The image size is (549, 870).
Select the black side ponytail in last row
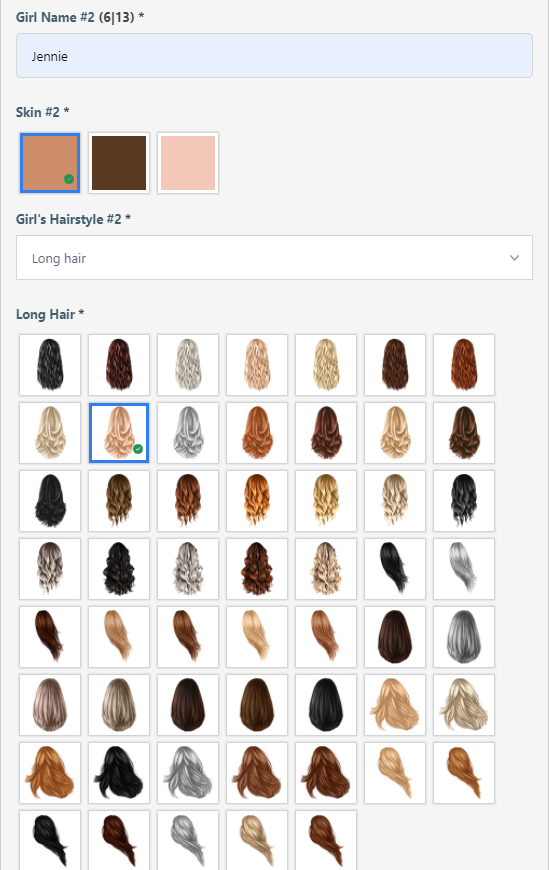click(x=50, y=840)
